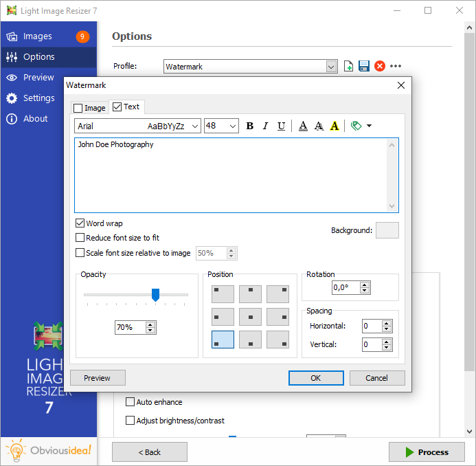Click the Background color swatch
476x466 pixels.
[387, 230]
